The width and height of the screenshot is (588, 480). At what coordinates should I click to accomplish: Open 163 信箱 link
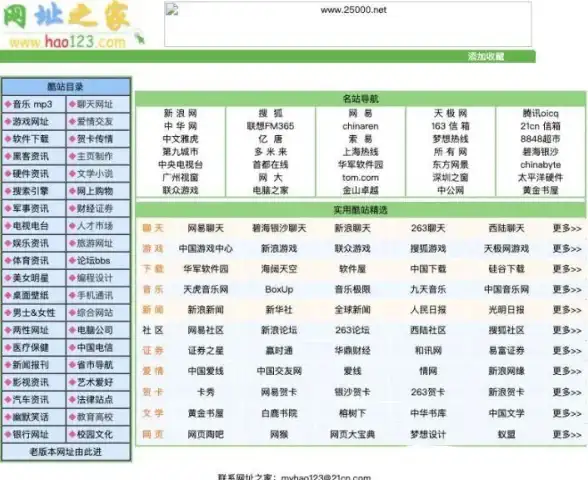(450, 126)
